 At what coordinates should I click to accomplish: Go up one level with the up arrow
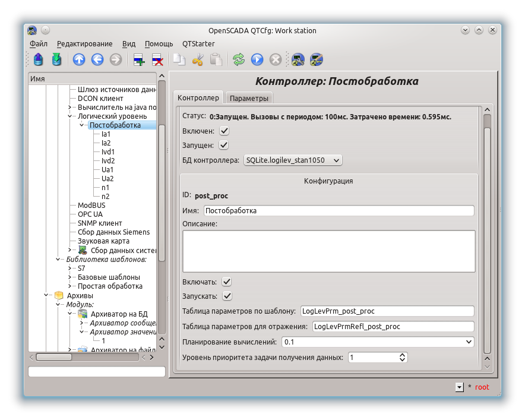(x=79, y=59)
